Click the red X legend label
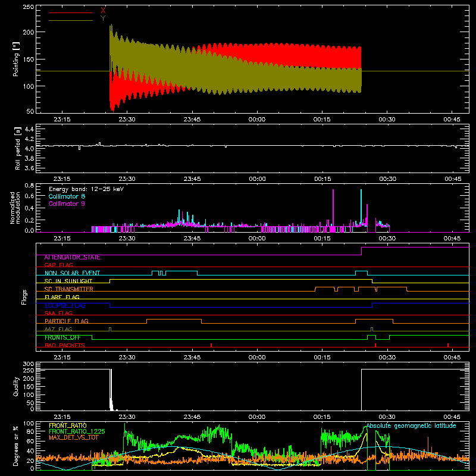This screenshot has height=476, width=476. [x=103, y=11]
